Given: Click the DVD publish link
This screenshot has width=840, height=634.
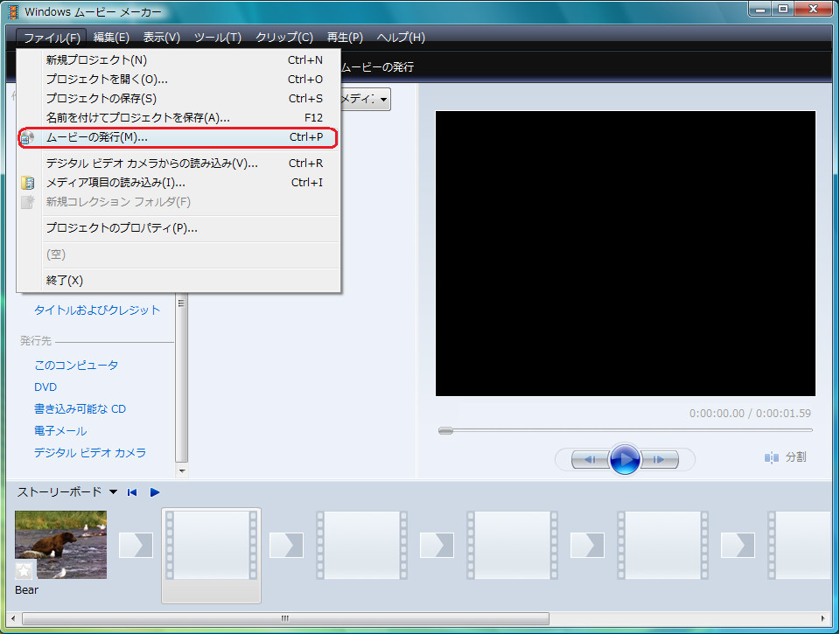Looking at the screenshot, I should point(45,387).
